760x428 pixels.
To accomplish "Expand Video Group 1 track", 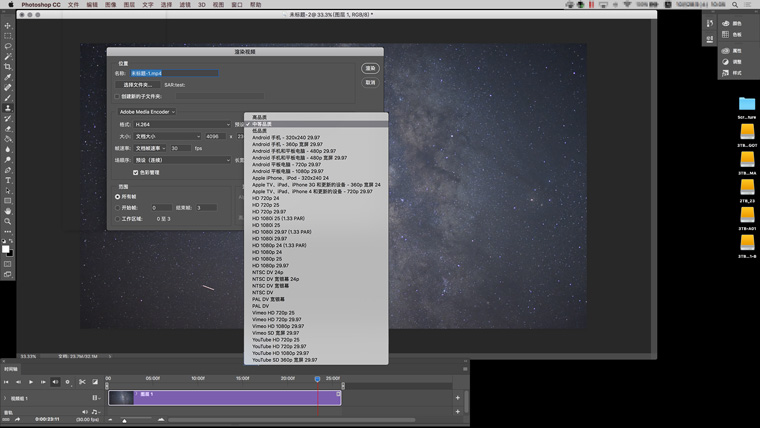I will click(5, 398).
